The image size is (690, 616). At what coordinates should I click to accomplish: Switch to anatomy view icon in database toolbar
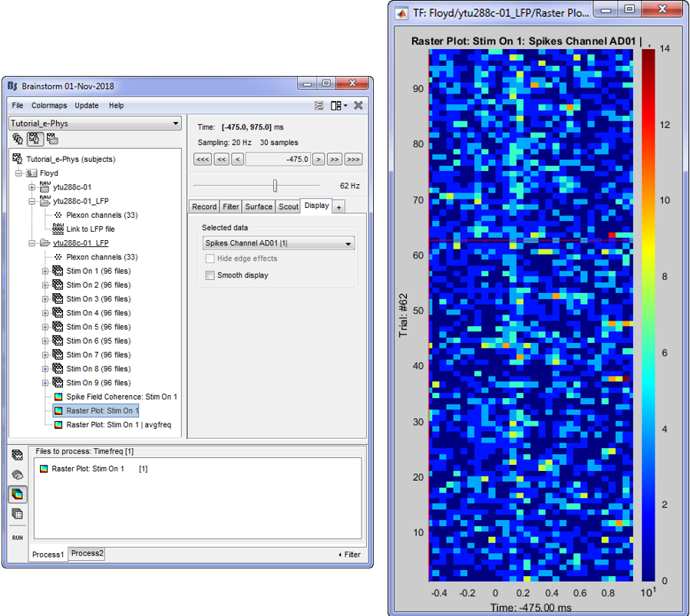tap(18, 139)
